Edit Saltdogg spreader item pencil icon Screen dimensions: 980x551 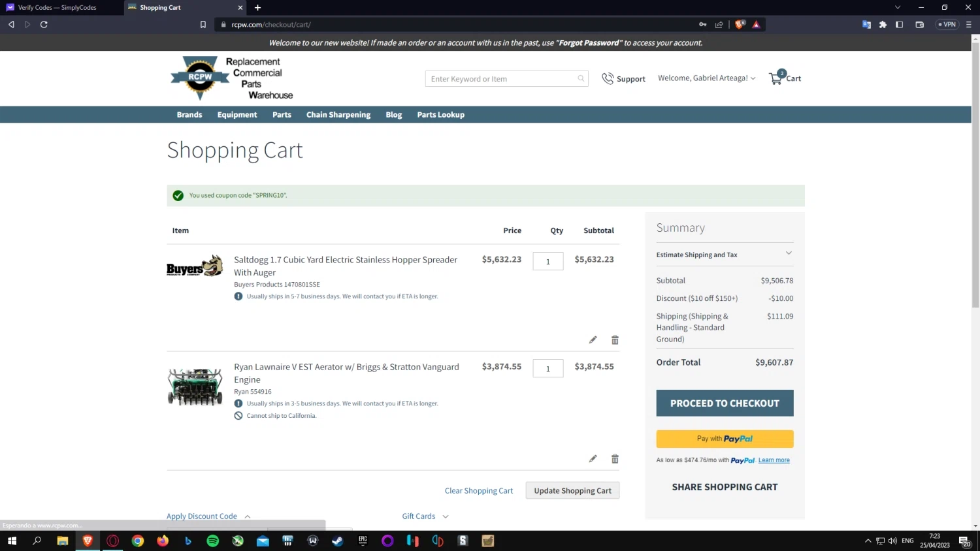(593, 339)
